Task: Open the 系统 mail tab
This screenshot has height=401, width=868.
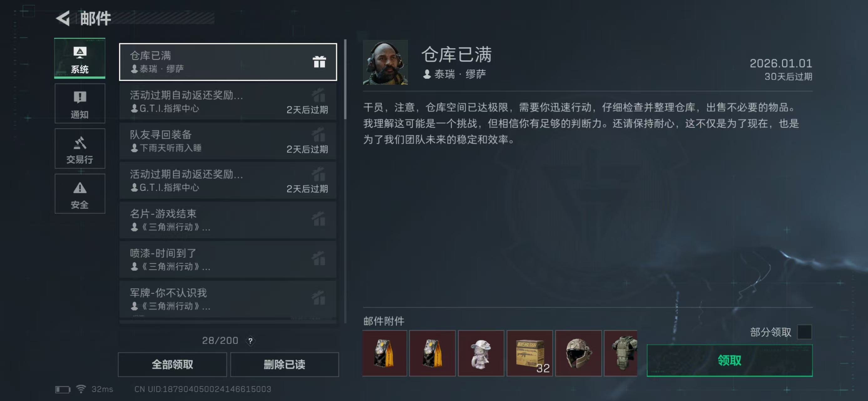Action: pyautogui.click(x=80, y=58)
